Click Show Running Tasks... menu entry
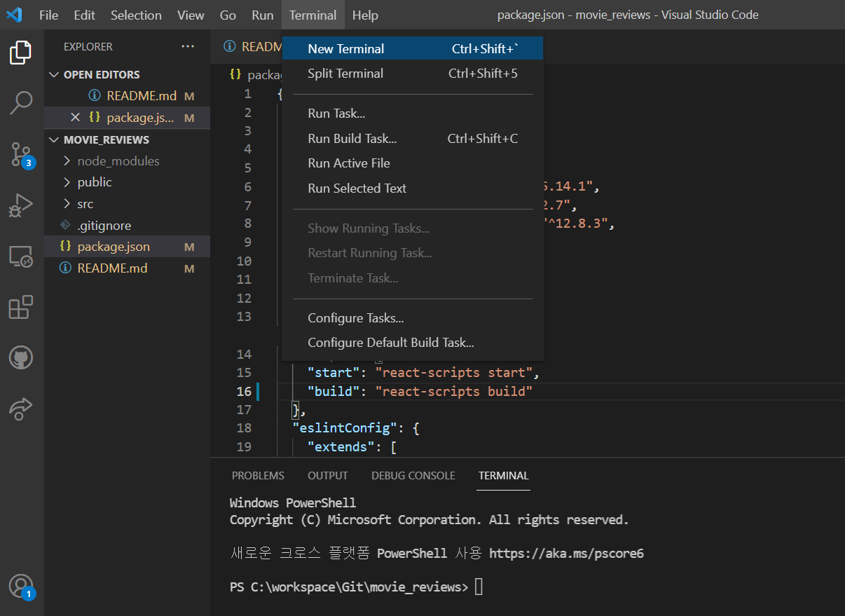Image resolution: width=845 pixels, height=616 pixels. click(413, 228)
